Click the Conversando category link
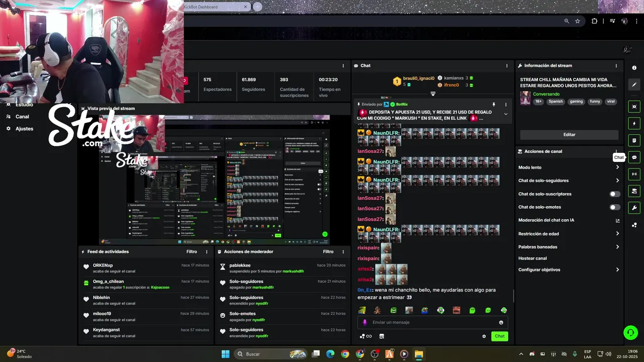This screenshot has height=362, width=644. point(546,94)
